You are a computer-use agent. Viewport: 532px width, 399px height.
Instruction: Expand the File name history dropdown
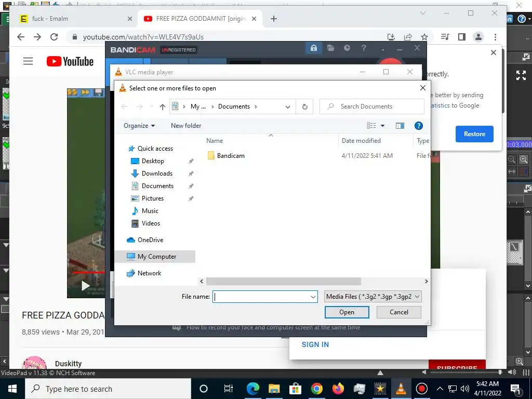pos(313,297)
